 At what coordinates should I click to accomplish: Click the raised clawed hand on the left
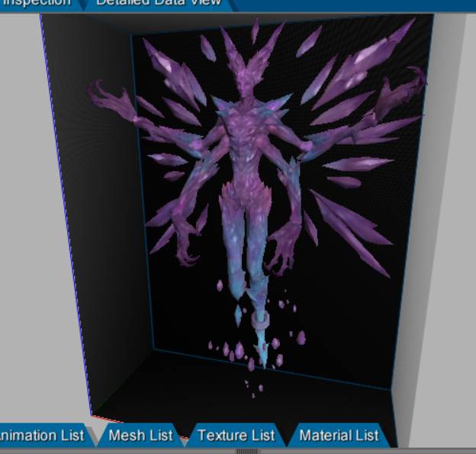[107, 99]
